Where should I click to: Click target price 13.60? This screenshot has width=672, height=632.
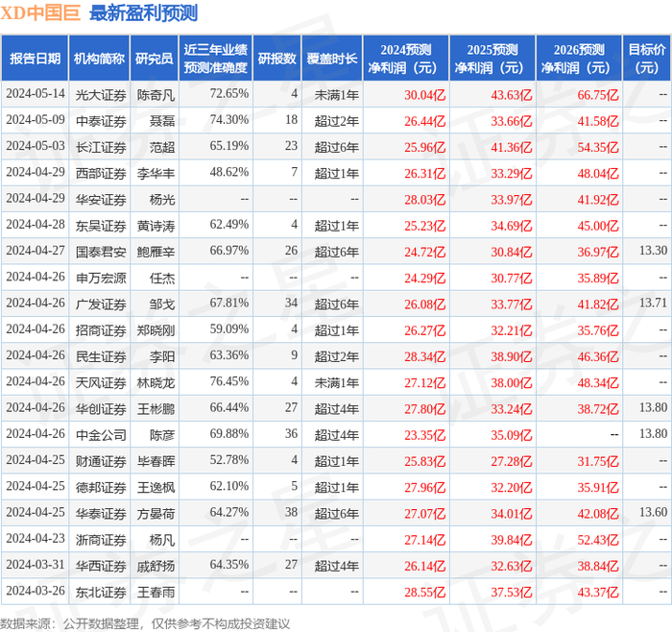(653, 512)
